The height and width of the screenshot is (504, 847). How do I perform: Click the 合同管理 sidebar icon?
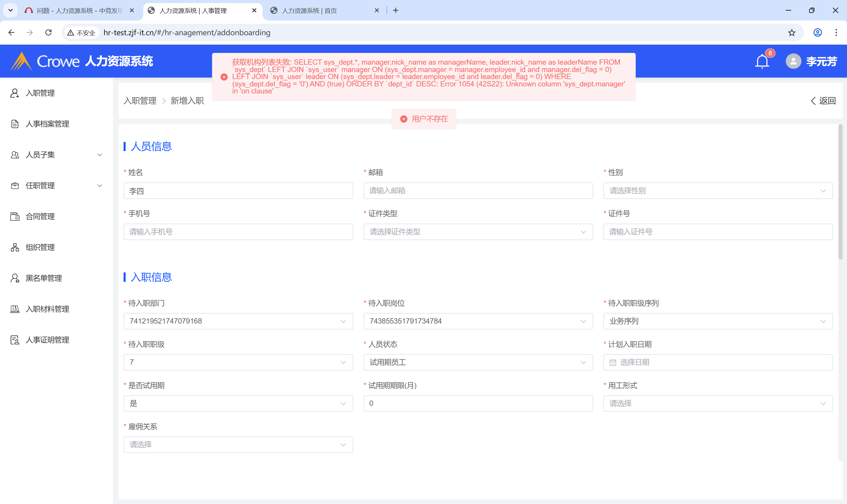[x=15, y=216]
